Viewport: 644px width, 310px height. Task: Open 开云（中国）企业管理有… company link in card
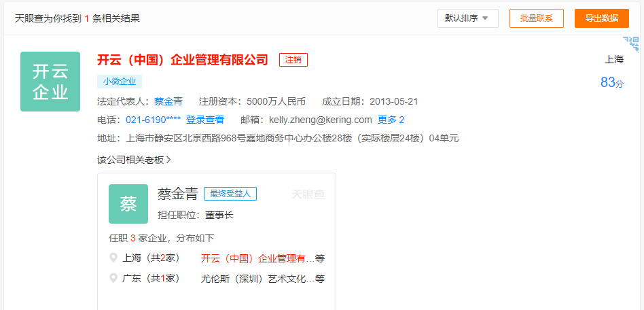pyautogui.click(x=258, y=258)
